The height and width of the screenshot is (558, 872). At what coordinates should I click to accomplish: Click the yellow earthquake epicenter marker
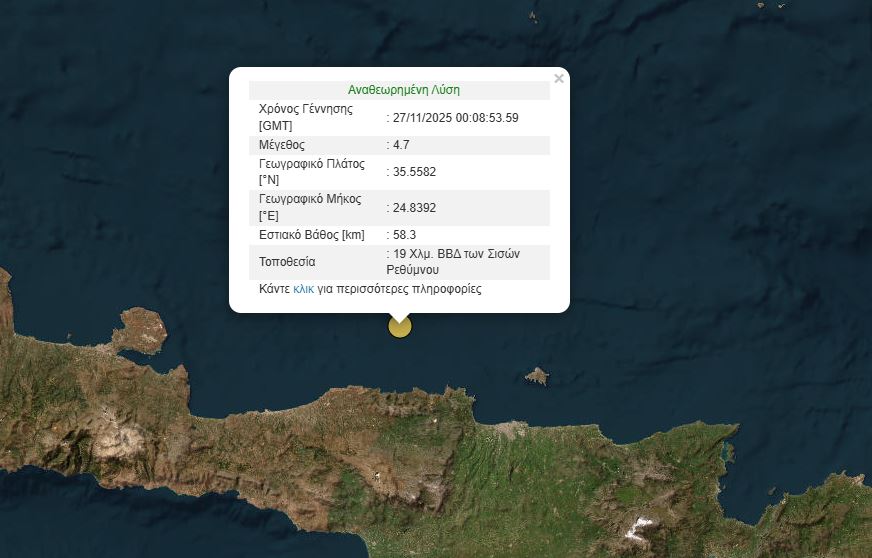[399, 326]
